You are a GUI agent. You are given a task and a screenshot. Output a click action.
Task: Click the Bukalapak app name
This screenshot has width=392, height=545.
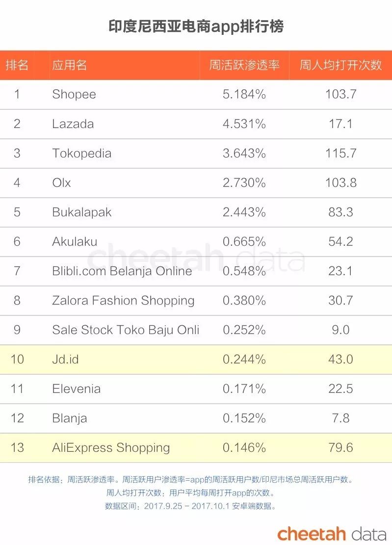[81, 212]
